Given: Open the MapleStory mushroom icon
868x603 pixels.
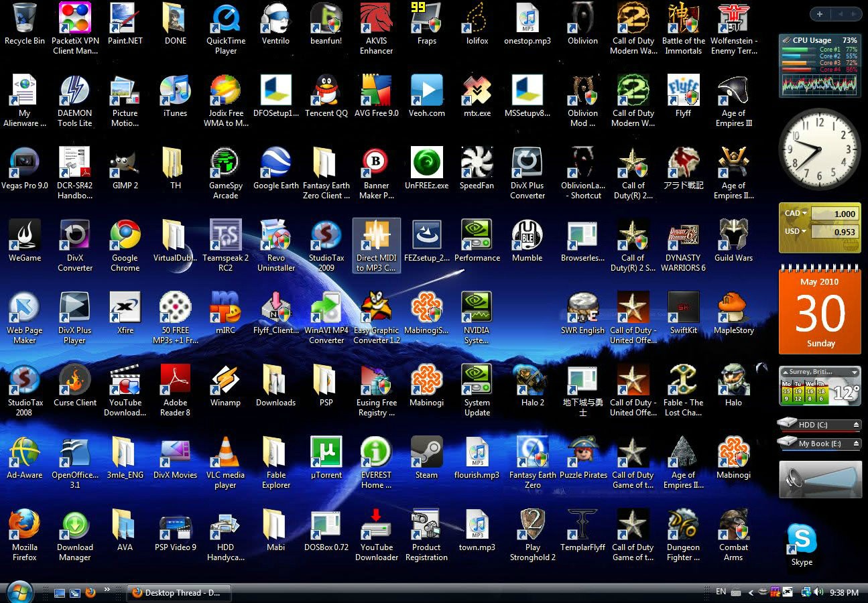Looking at the screenshot, I should point(733,314).
